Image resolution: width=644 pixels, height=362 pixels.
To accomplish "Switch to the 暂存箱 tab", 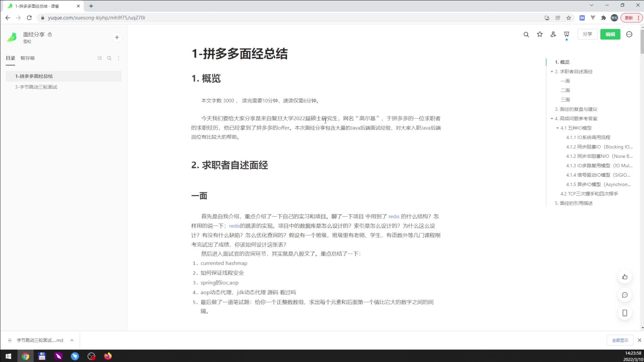I will point(28,58).
